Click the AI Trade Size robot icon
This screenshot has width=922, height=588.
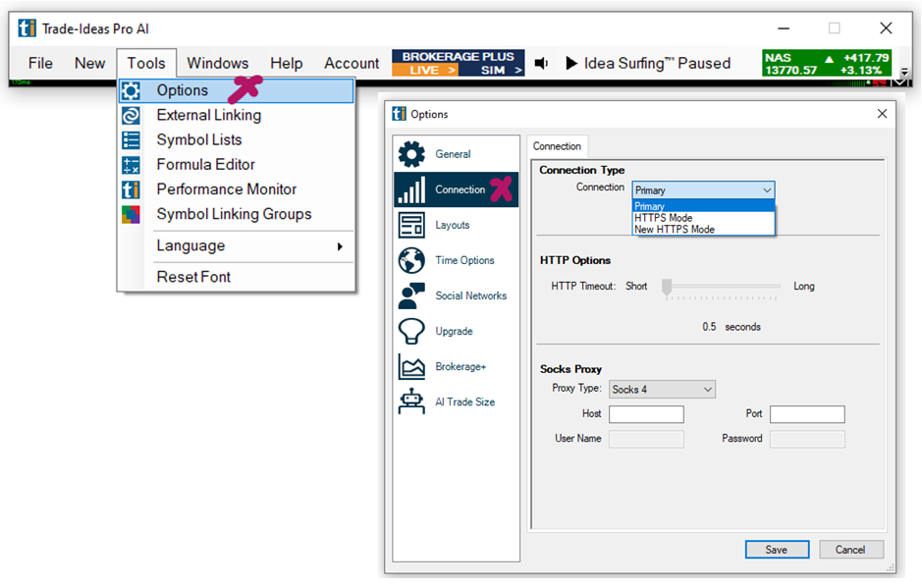(x=411, y=401)
